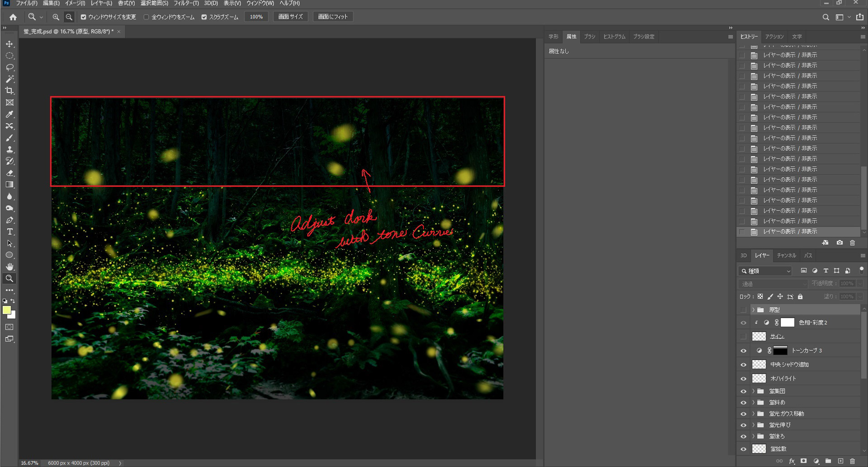Image resolution: width=868 pixels, height=467 pixels.
Task: Select the Clone Stamp tool
Action: (9, 149)
